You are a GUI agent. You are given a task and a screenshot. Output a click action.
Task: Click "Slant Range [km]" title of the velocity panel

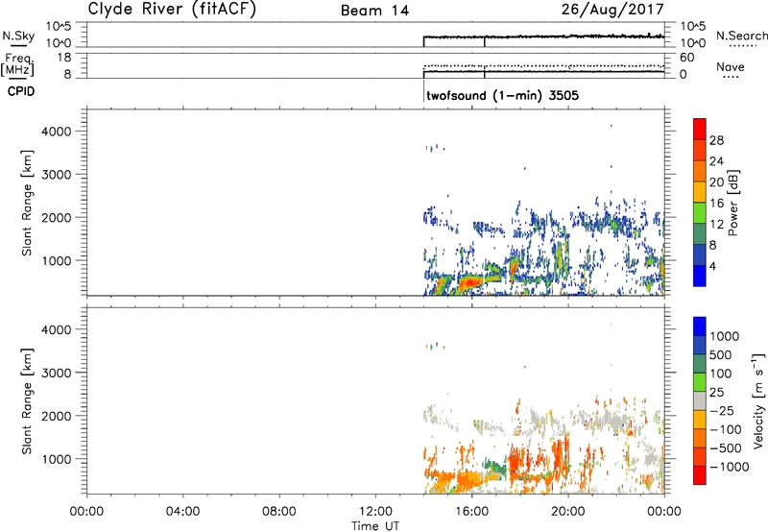point(27,401)
